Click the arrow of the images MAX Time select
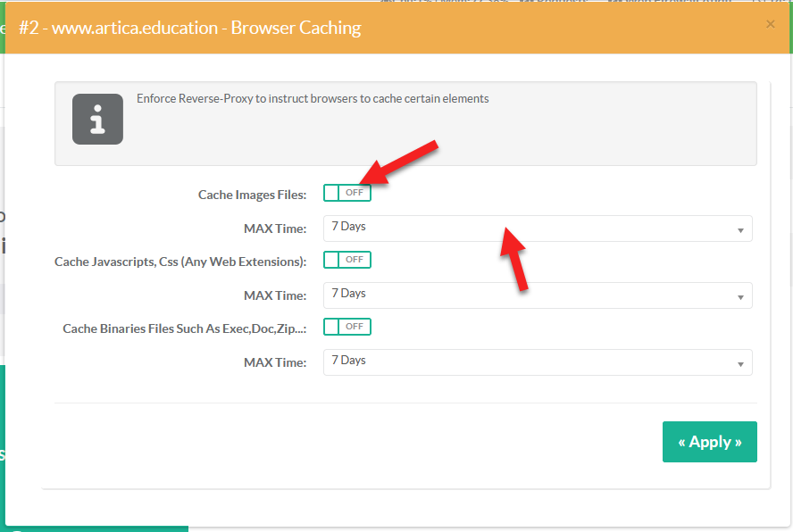Screen dimensions: 793x532 coord(740,230)
